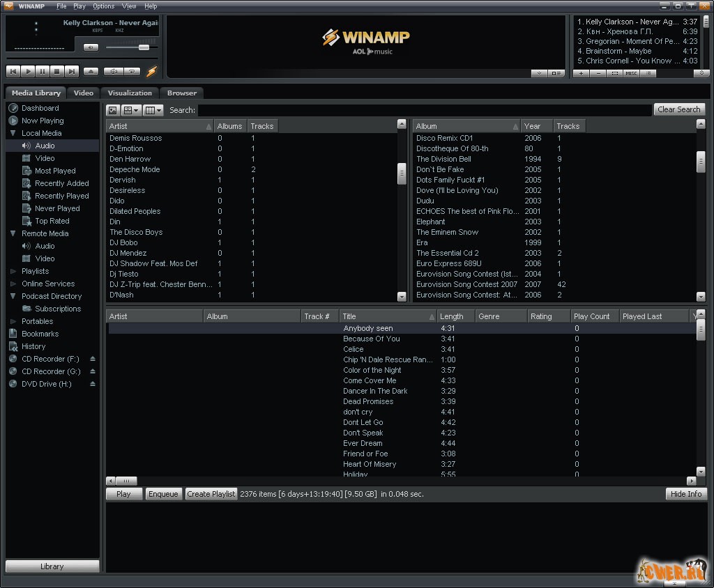The width and height of the screenshot is (714, 588).
Task: Open the MISC playlist options button
Action: [631, 73]
